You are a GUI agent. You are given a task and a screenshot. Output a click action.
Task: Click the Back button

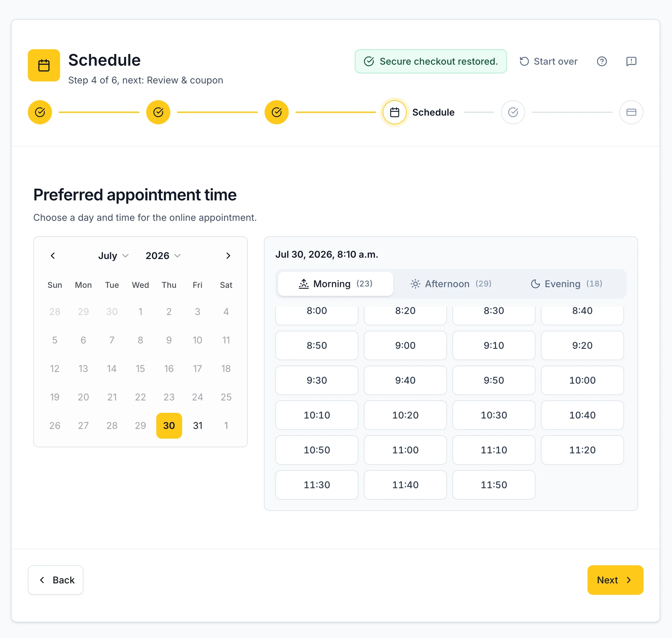(55, 580)
